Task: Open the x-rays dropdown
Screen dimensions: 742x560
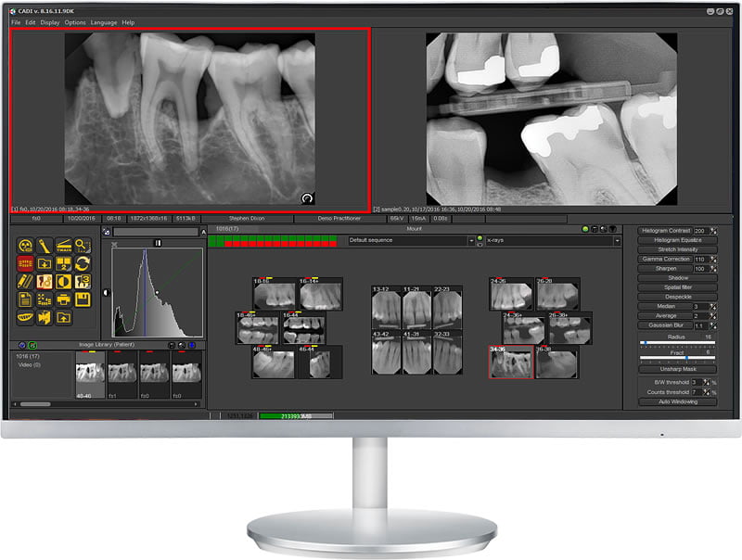Action: tap(553, 240)
